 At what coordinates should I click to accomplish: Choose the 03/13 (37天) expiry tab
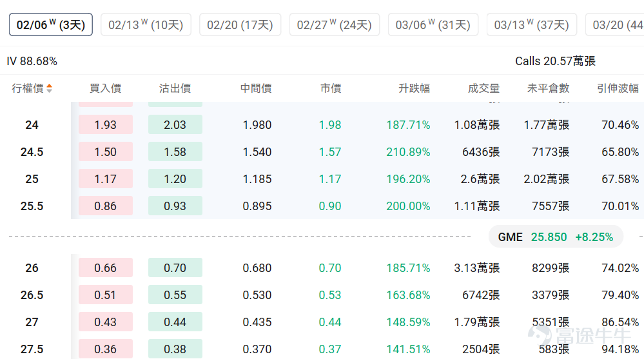point(531,24)
